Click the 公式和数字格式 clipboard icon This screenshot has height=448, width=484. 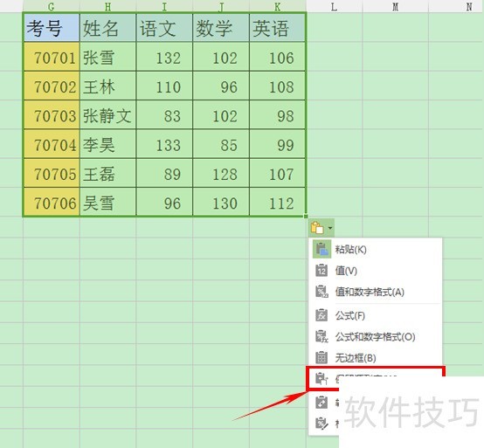pos(322,336)
